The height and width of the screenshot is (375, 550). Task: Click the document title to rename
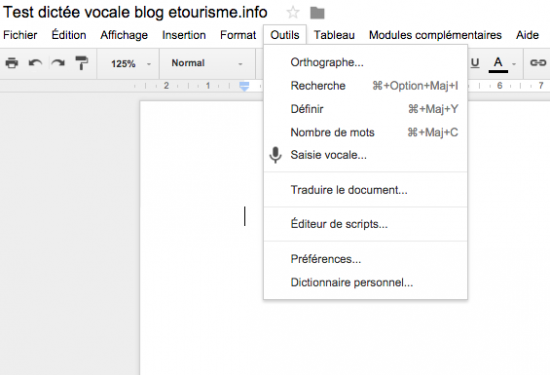tap(135, 13)
